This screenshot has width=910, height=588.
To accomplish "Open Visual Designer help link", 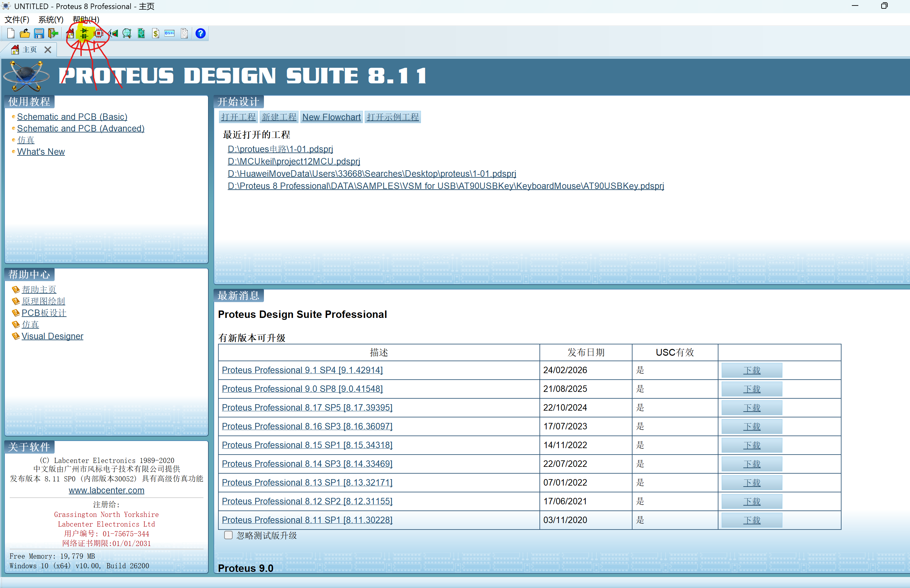I will tap(52, 336).
